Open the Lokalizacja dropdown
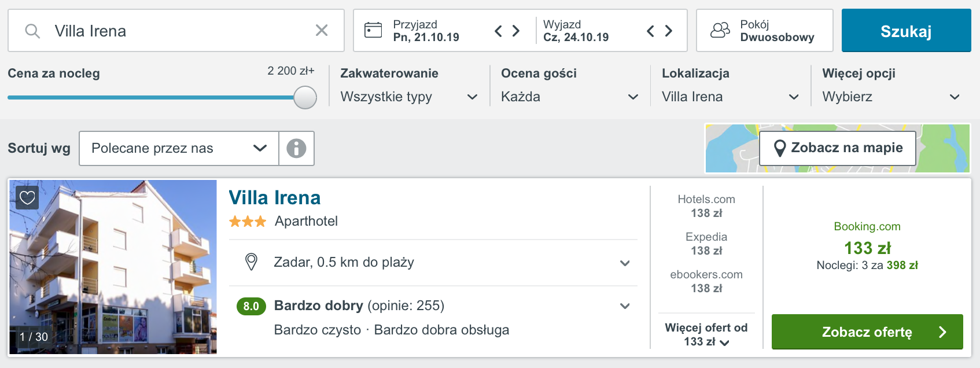 tap(731, 97)
